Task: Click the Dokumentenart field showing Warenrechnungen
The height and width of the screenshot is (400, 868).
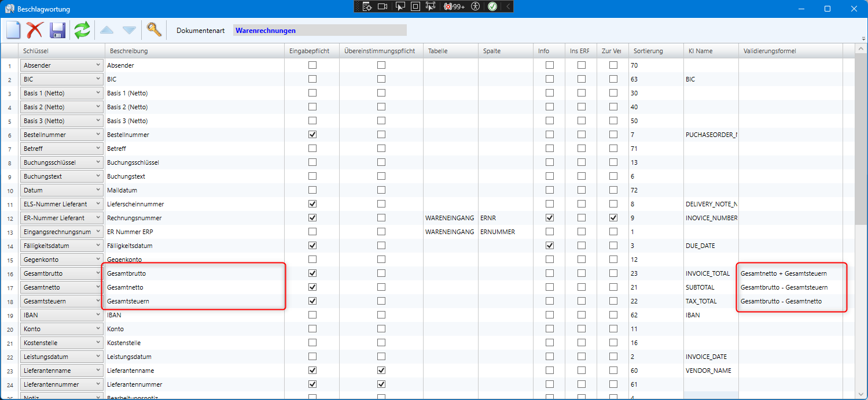Action: (x=319, y=31)
